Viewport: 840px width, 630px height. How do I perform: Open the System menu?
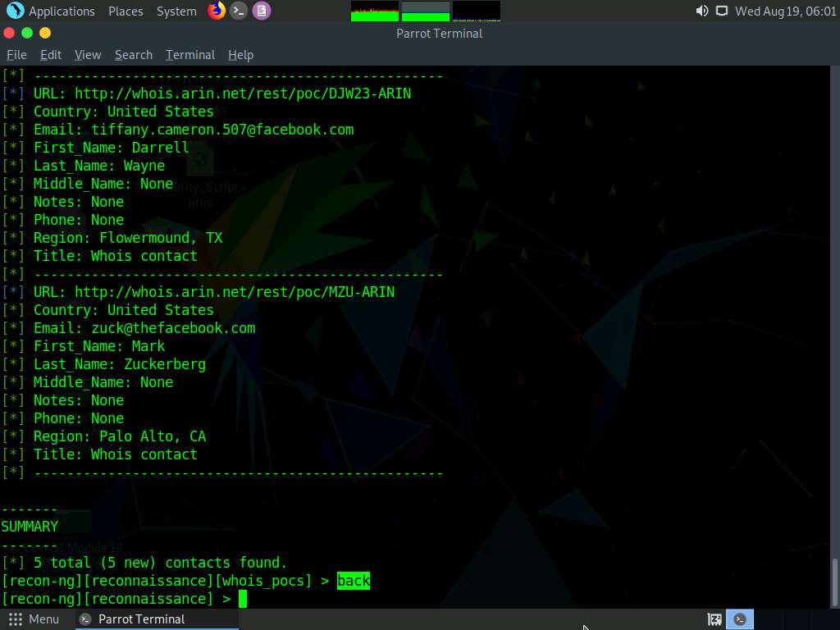pos(176,11)
